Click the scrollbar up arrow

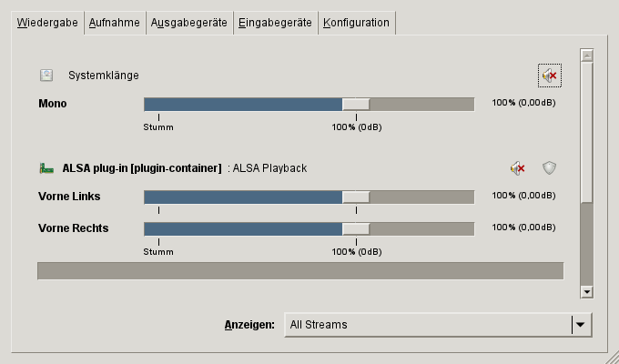click(x=587, y=55)
